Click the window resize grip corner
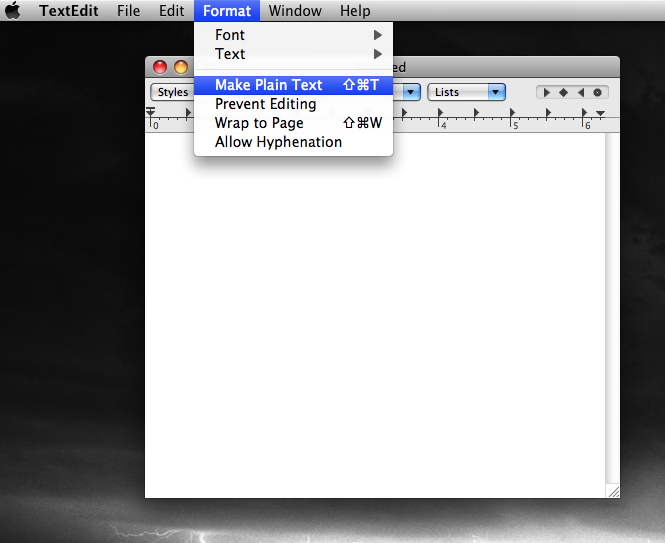 (613, 491)
